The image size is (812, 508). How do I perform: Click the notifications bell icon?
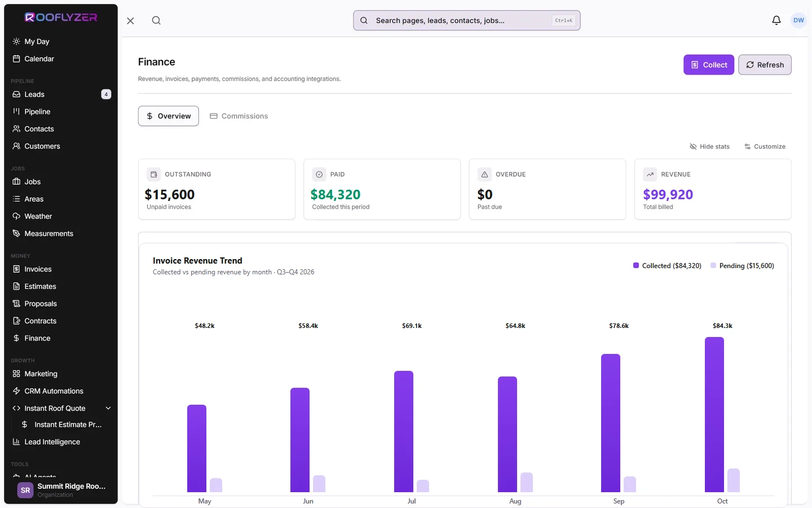click(776, 20)
